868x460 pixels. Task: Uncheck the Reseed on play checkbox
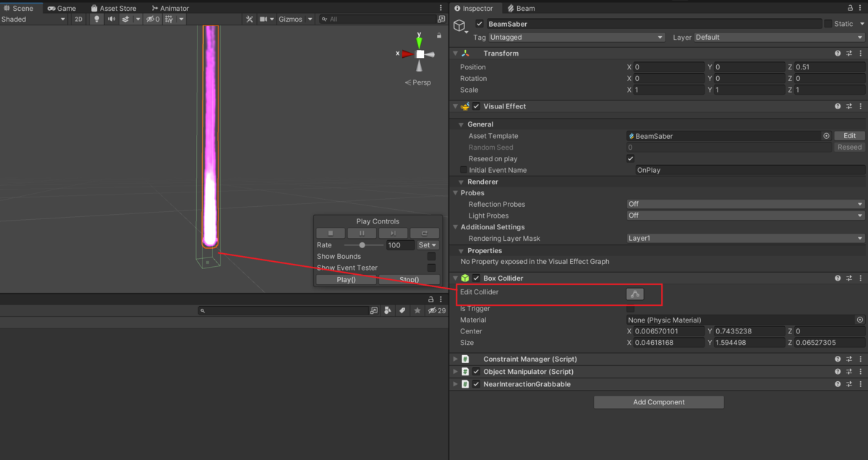click(631, 158)
